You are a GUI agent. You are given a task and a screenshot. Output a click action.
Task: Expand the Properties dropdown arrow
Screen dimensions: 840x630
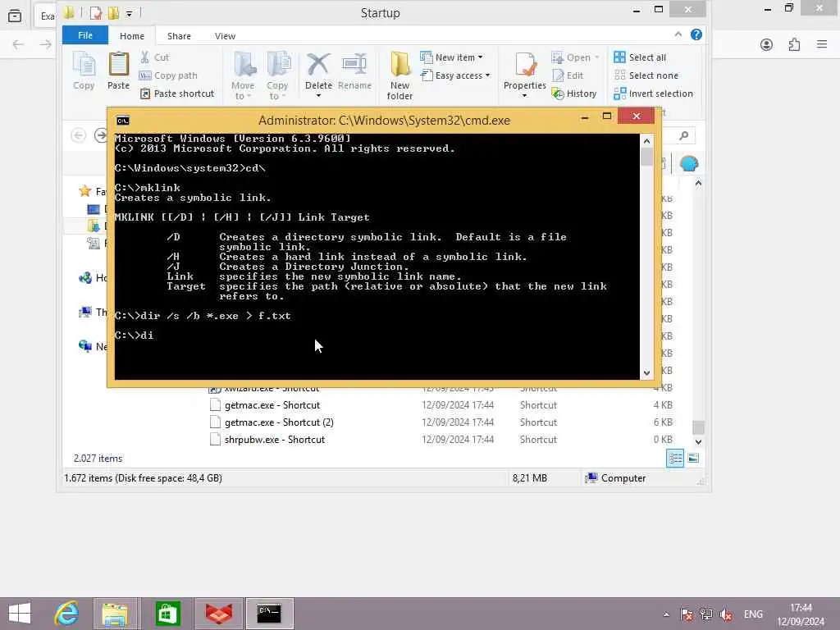(524, 95)
